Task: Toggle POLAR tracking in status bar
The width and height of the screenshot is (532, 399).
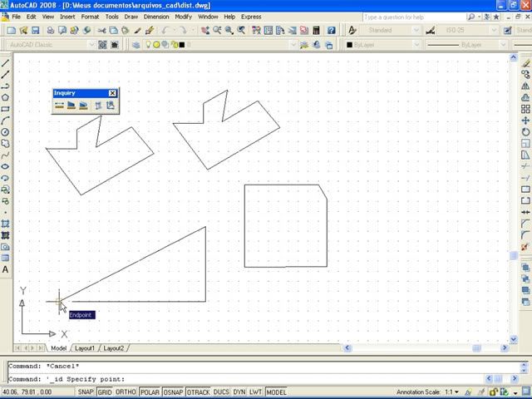Action: [x=150, y=392]
